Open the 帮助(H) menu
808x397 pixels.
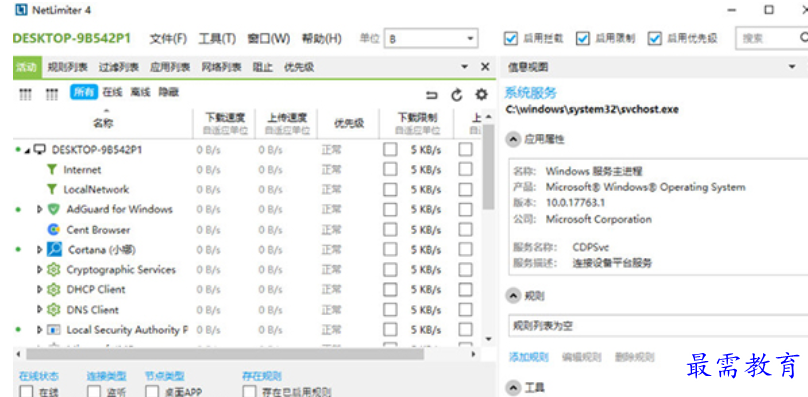pos(322,39)
